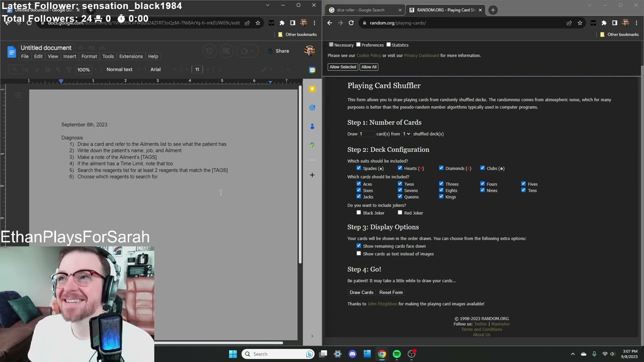The image size is (644, 362).
Task: Decrease font size with minus button
Action: (x=187, y=69)
